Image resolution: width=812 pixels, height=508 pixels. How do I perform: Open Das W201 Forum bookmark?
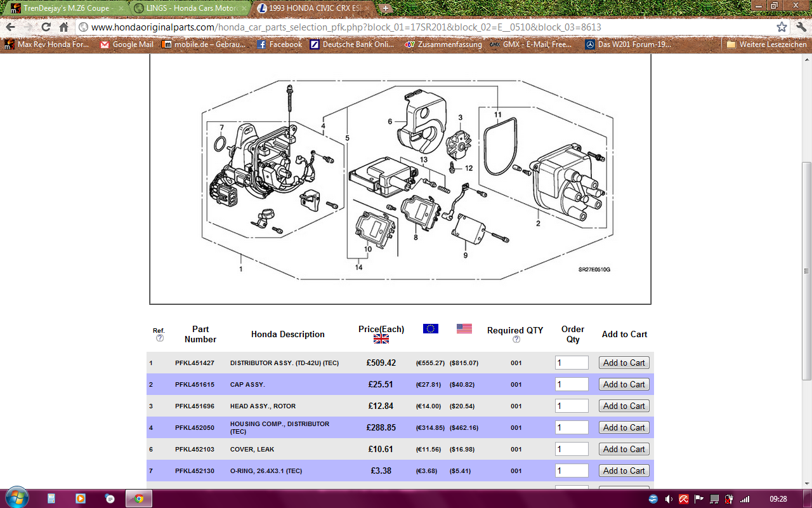(x=628, y=44)
